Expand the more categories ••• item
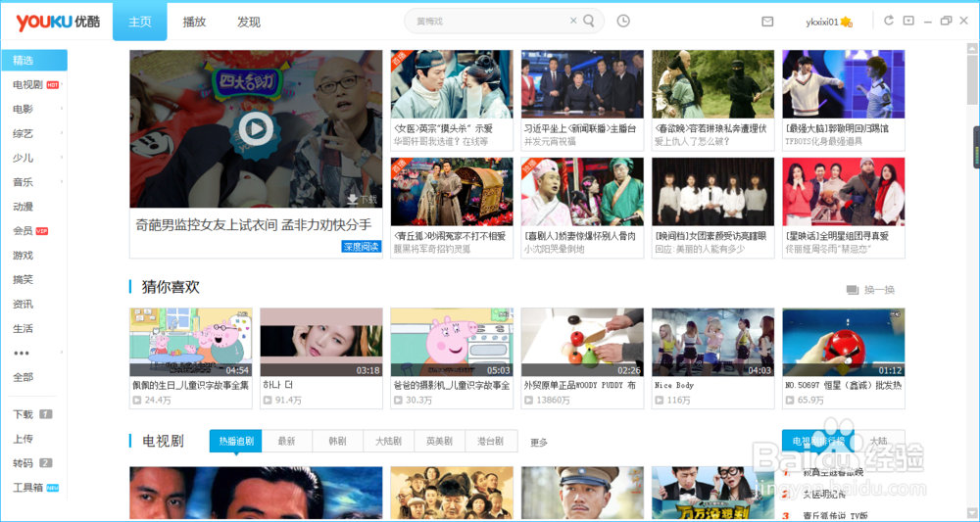This screenshot has width=980, height=522. [x=22, y=353]
